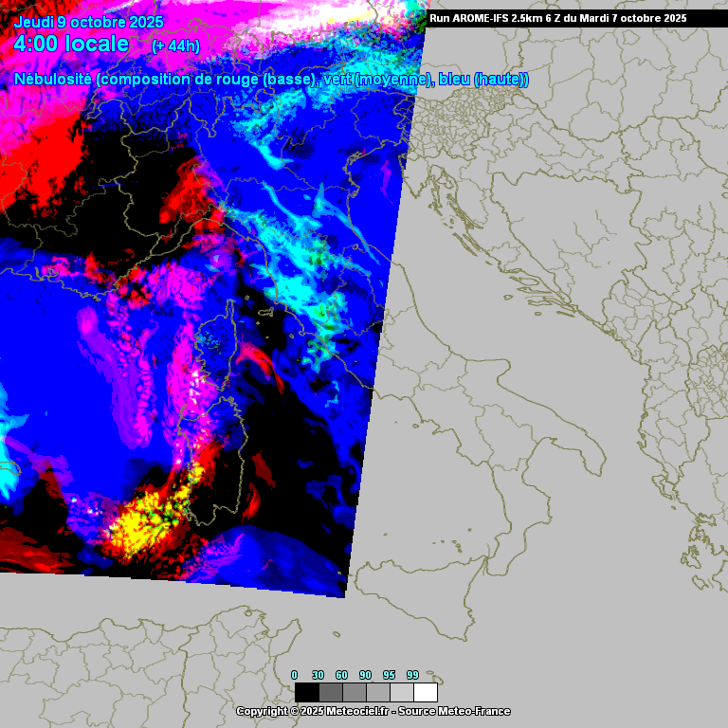Select the 60% gray legend swatch
Screen dimensions: 728x728
355,692
